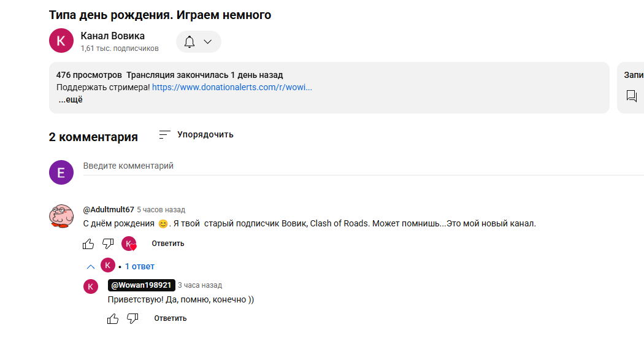Reply to the @Adultmult67 comment with Ответить

(168, 244)
